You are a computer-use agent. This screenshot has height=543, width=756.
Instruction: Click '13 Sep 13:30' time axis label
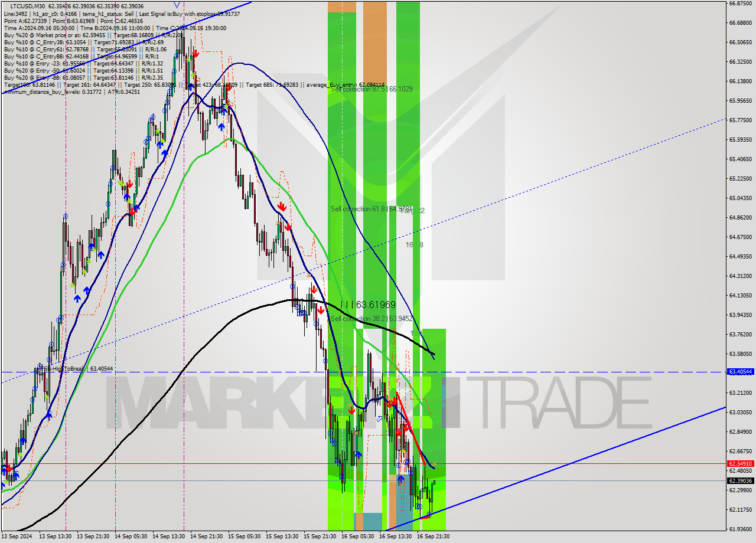pyautogui.click(x=56, y=537)
